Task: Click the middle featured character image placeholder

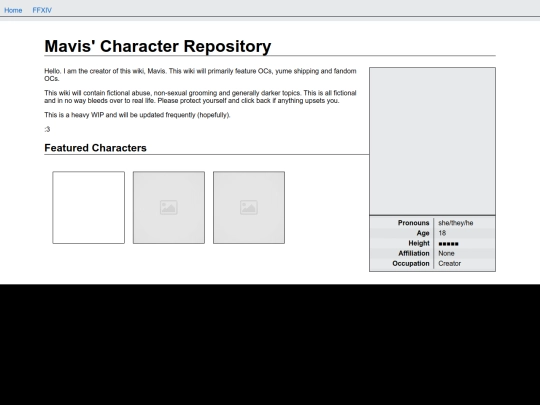Action: 169,208
